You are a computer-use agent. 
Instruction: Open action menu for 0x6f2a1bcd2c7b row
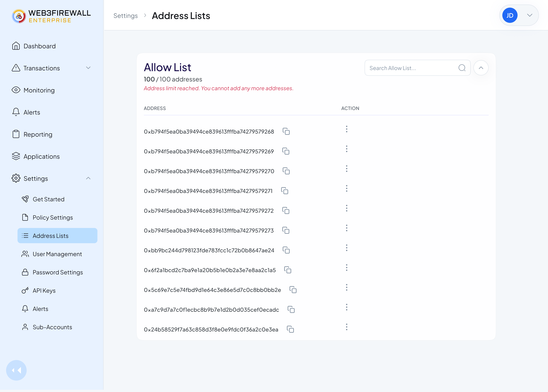tap(346, 268)
